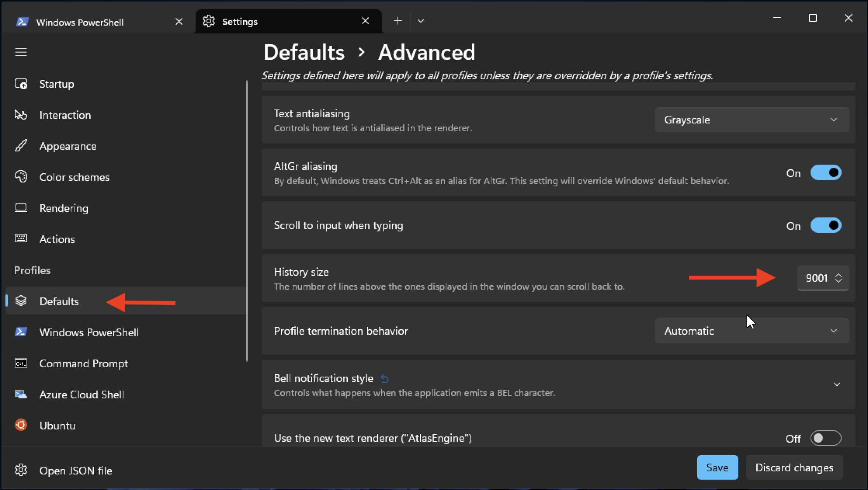Viewport: 868px width, 490px height.
Task: Open the Text antialiasing Grayscale dropdown
Action: pyautogui.click(x=752, y=120)
